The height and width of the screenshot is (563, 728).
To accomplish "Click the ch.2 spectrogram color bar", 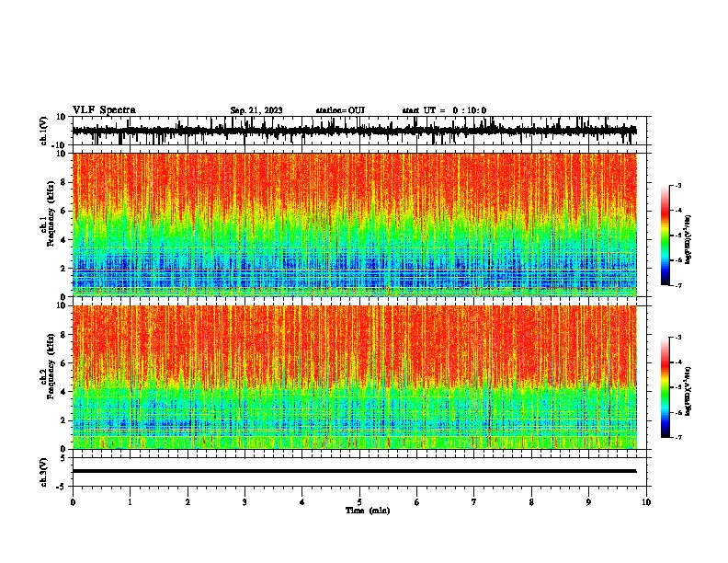I will pos(665,387).
